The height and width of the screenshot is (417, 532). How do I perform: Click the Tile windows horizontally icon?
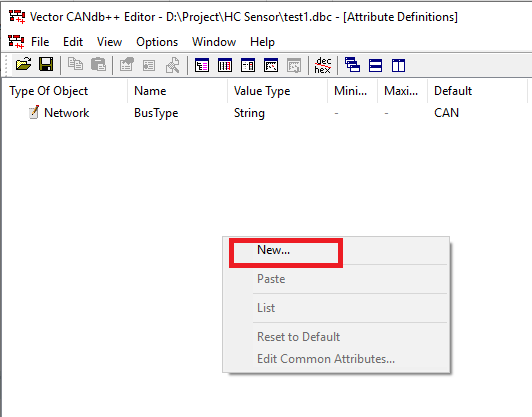pos(375,65)
